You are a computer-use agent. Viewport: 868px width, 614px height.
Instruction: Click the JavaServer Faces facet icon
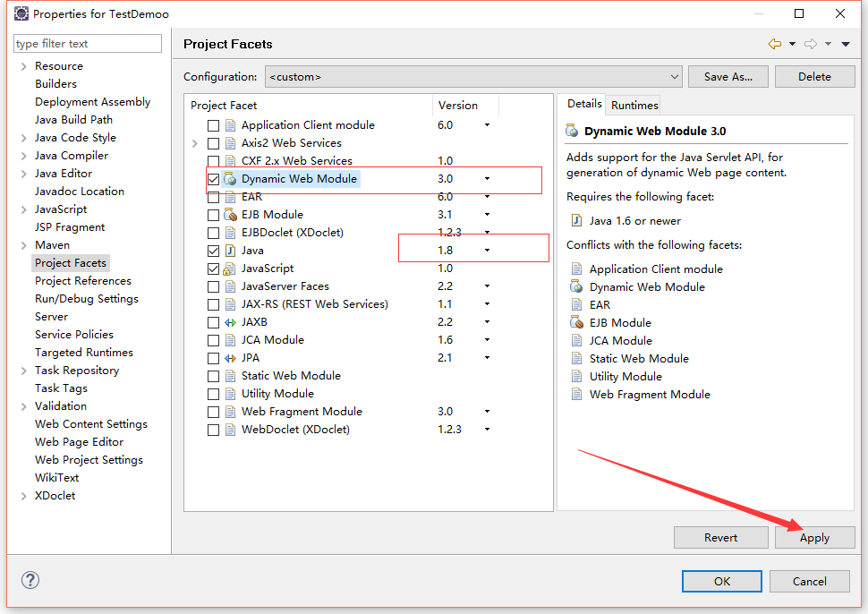coord(230,286)
